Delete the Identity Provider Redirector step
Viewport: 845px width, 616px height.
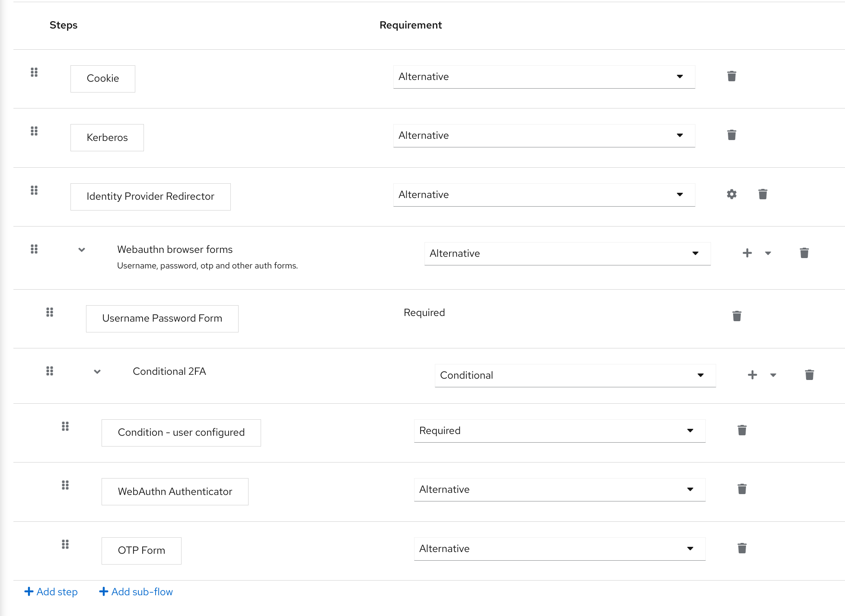(x=763, y=194)
